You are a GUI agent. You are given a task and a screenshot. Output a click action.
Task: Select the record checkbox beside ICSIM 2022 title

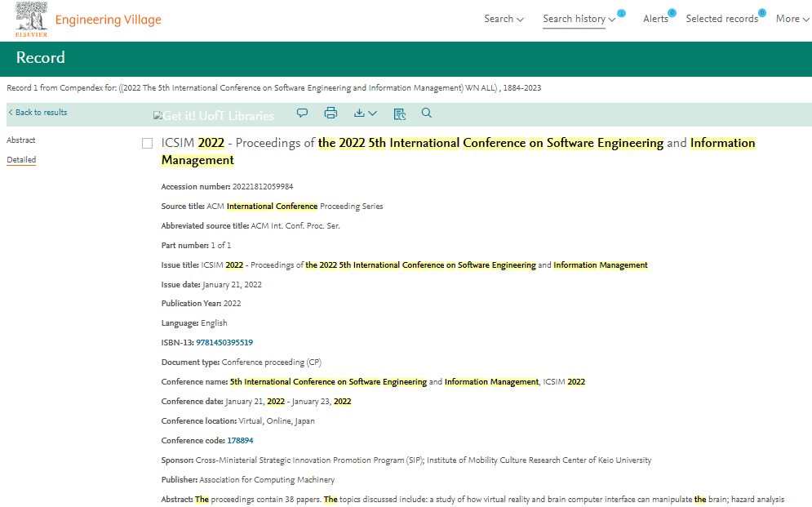click(x=147, y=144)
